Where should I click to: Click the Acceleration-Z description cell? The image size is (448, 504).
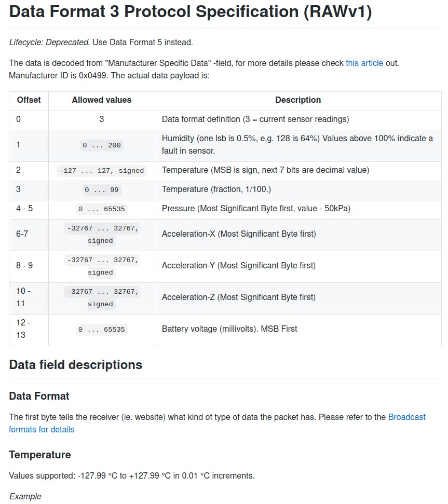239,297
